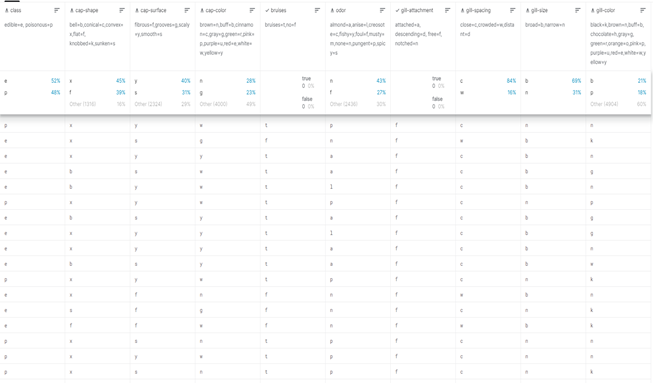Open sort menu for gill-spacing column

512,10
